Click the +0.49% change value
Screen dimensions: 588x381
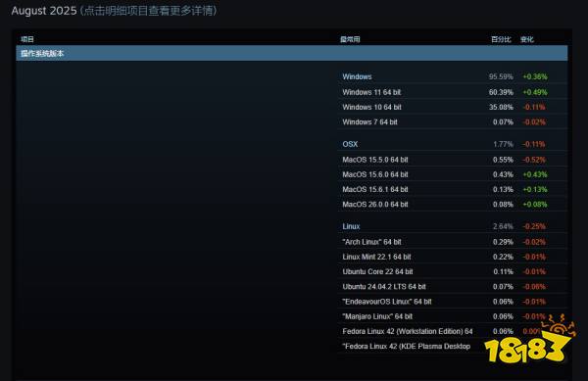(535, 92)
